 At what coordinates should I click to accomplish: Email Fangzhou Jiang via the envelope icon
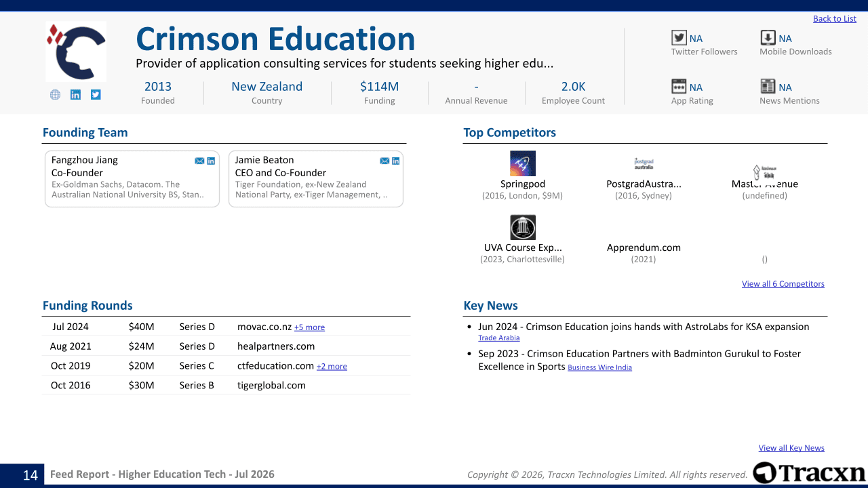pos(199,161)
